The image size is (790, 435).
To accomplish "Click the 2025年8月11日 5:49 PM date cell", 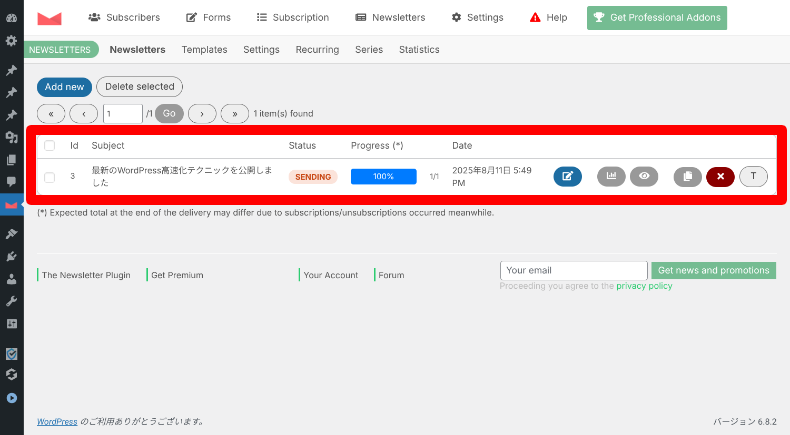I will coord(492,176).
